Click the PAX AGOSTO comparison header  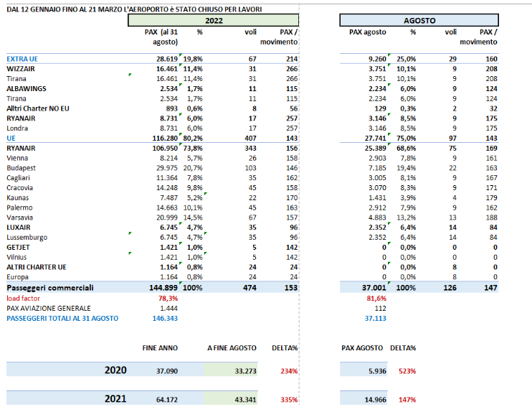tap(362, 347)
